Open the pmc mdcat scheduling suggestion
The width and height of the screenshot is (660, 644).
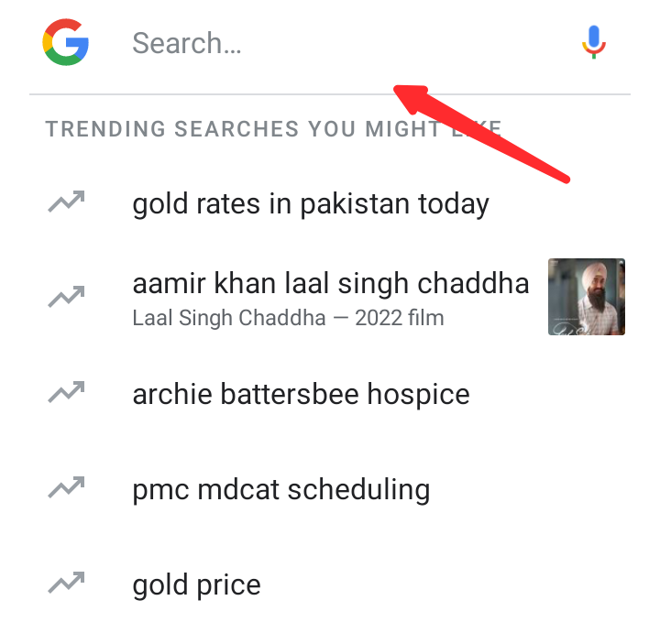tap(280, 489)
